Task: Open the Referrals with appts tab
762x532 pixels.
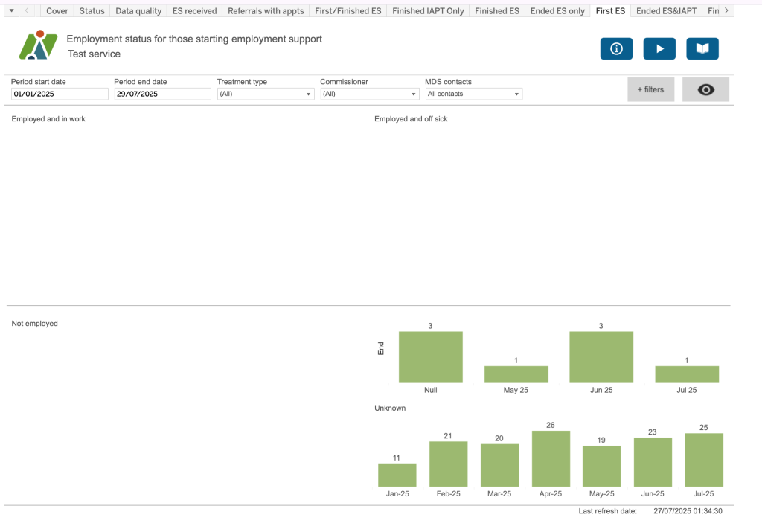Action: [266, 11]
